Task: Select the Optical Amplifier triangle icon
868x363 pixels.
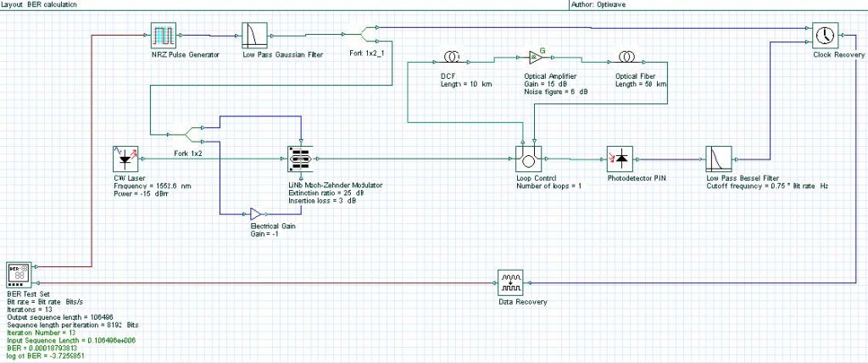Action: click(x=536, y=56)
